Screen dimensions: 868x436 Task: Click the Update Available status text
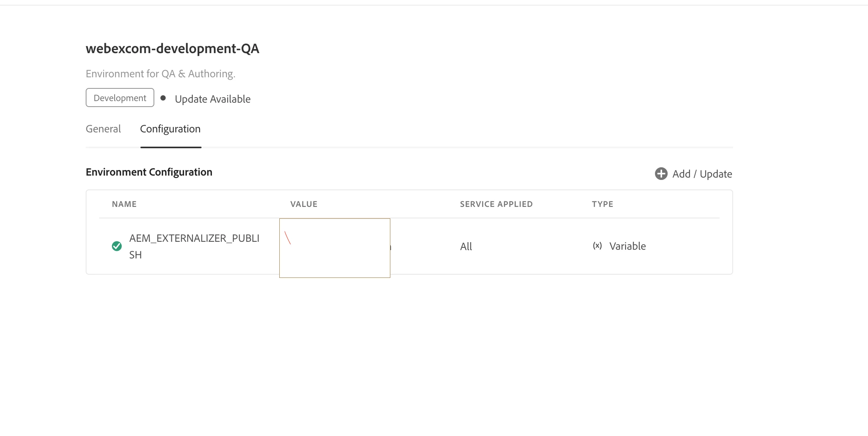[213, 99]
